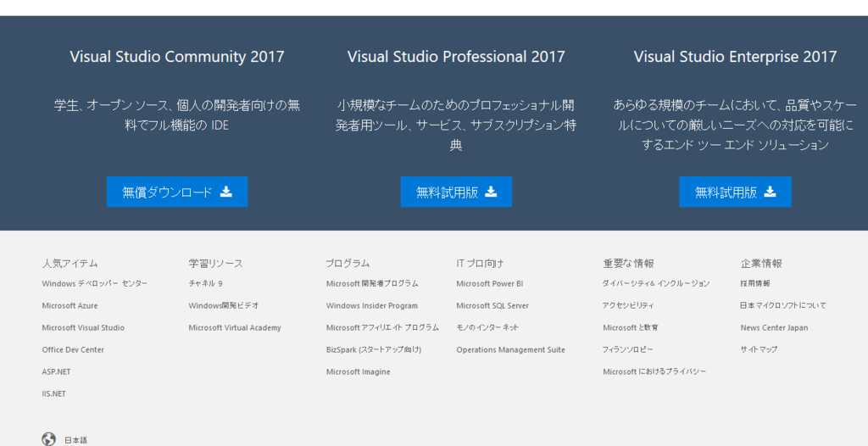
Task: Open the News Center Japan link
Action: coord(774,328)
